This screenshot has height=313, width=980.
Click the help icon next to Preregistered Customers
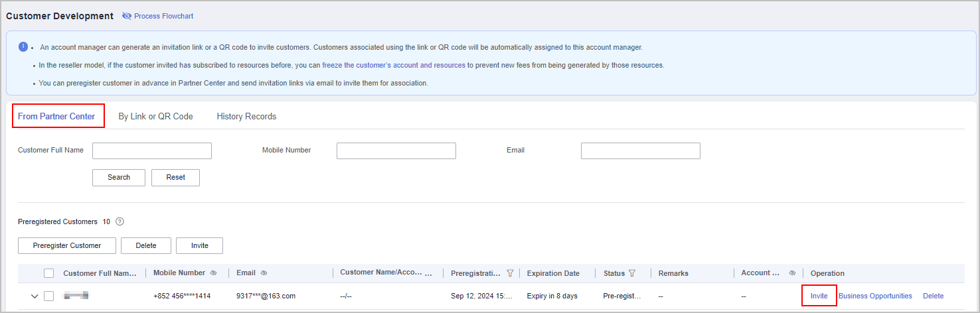point(120,221)
